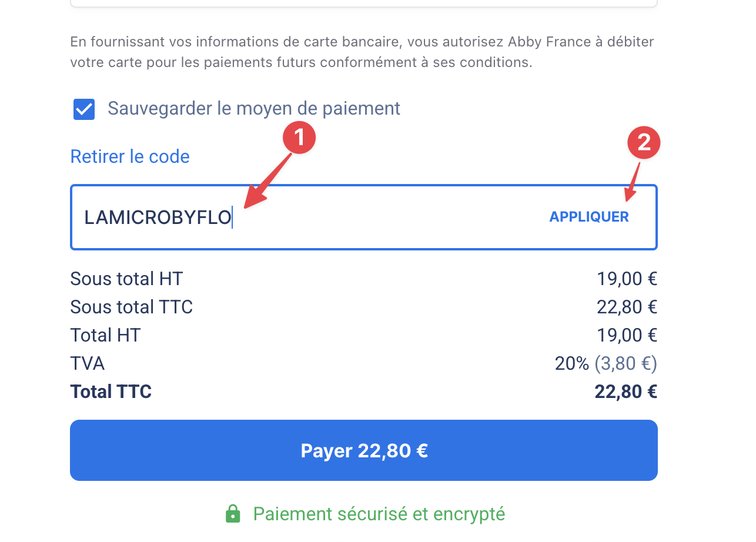Screen dimensions: 756x542
Task: Click the Retirer le code link
Action: 129,156
